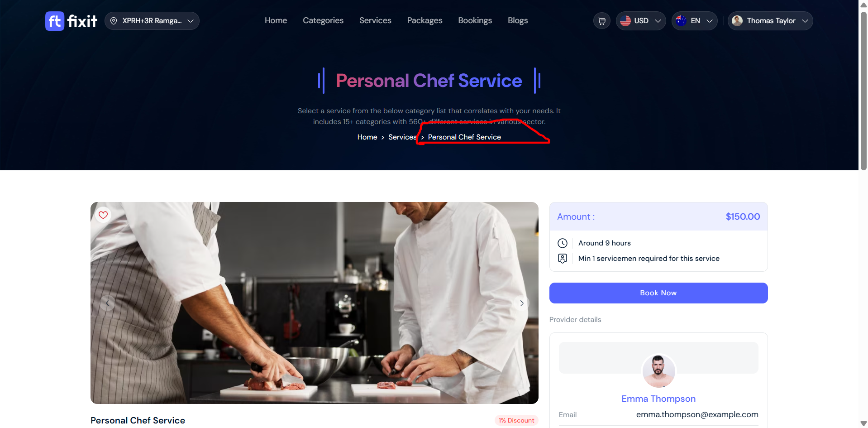
Task: Expand the Thomas Taylor account menu
Action: click(770, 21)
